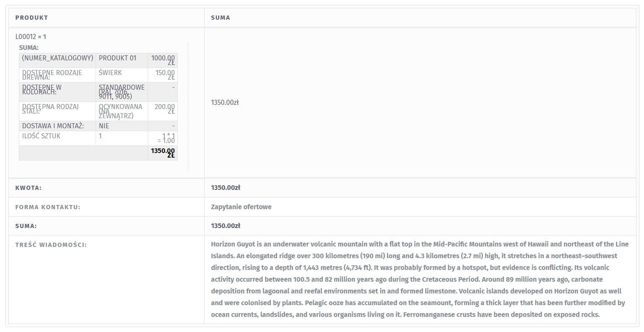Click the Zapytanie ofertowe contact form value
Viewport: 644px width, 332px height.
pos(241,207)
